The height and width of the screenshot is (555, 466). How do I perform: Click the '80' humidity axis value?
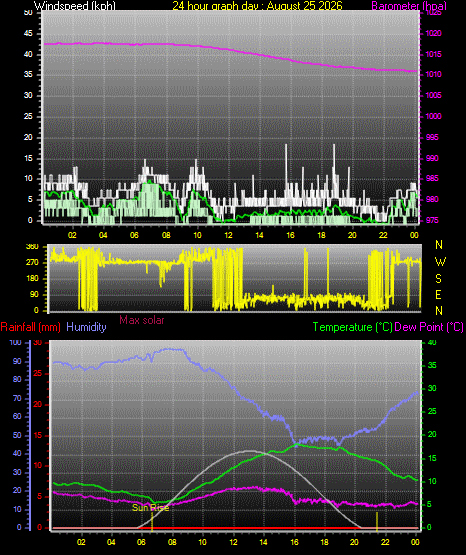[x=17, y=379]
